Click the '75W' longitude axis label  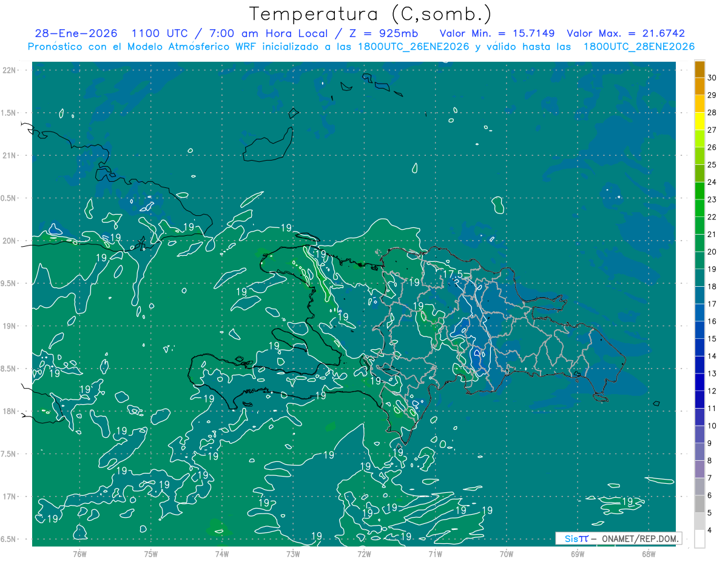coord(150,553)
